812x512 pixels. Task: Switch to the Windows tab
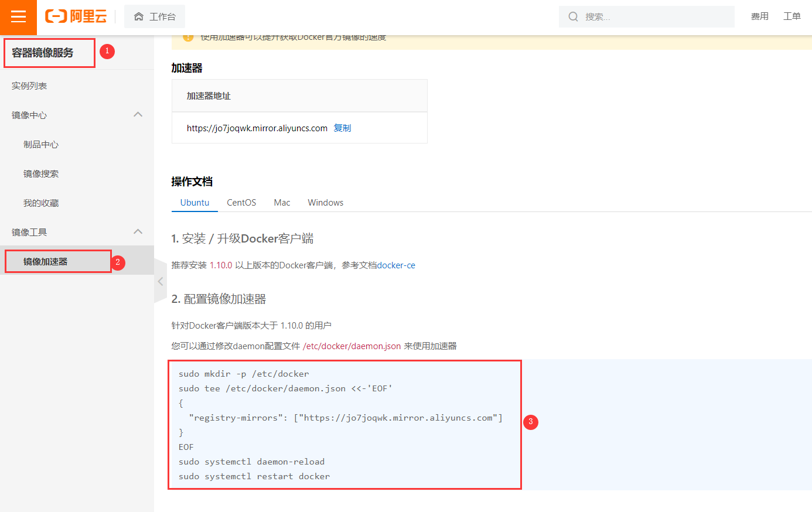(326, 202)
